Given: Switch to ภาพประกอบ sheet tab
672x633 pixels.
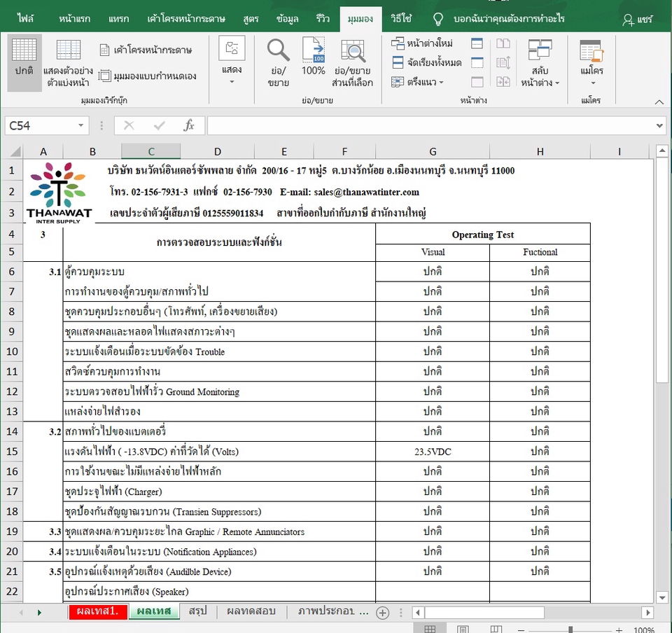Looking at the screenshot, I should [x=327, y=611].
